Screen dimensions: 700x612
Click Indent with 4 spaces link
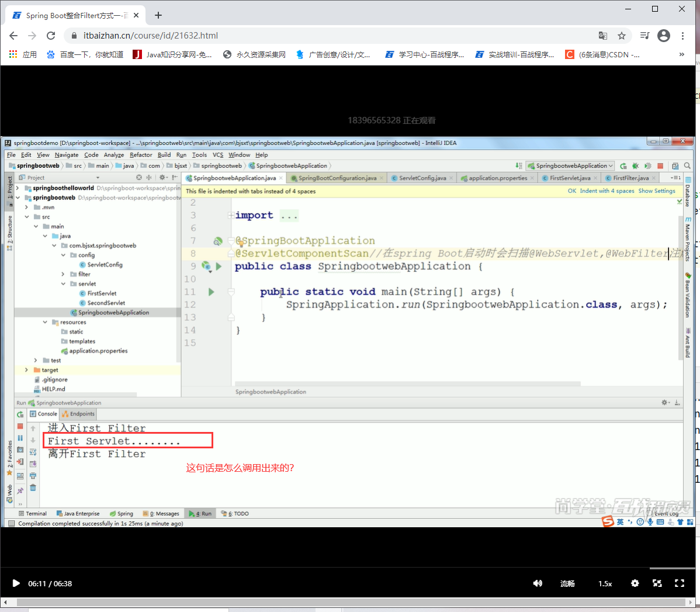pos(607,191)
